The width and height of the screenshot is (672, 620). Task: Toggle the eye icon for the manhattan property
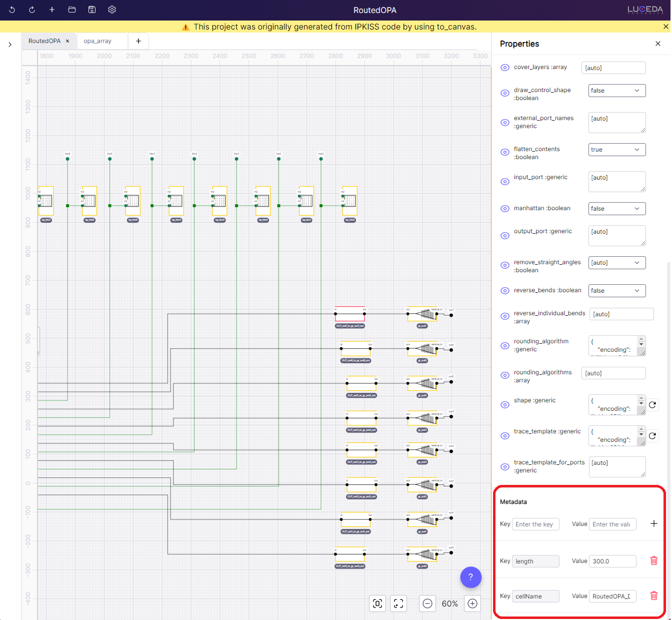tap(505, 209)
